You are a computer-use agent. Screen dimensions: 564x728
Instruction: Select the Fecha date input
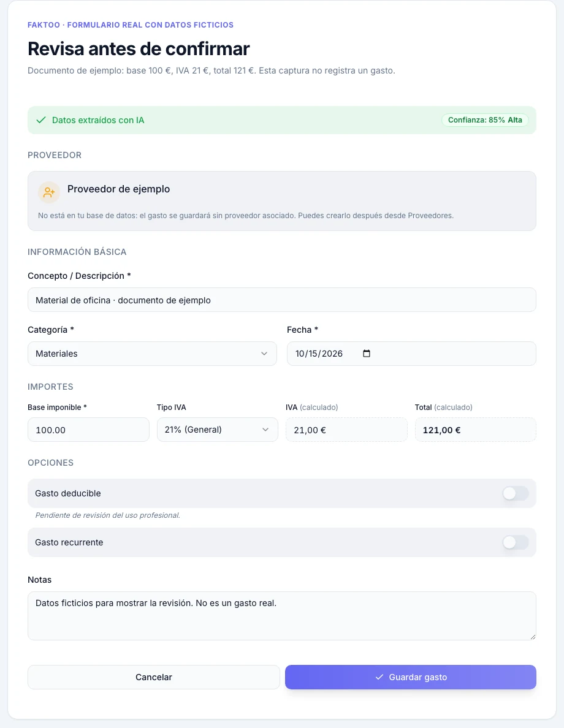[x=411, y=354]
